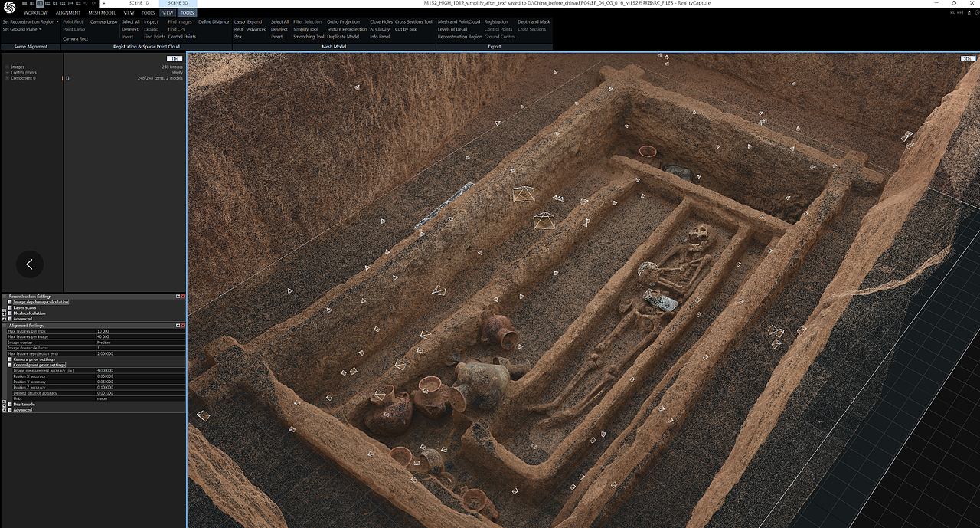Click the flag icon beside Component 0
980x528 pixels.
[67, 78]
